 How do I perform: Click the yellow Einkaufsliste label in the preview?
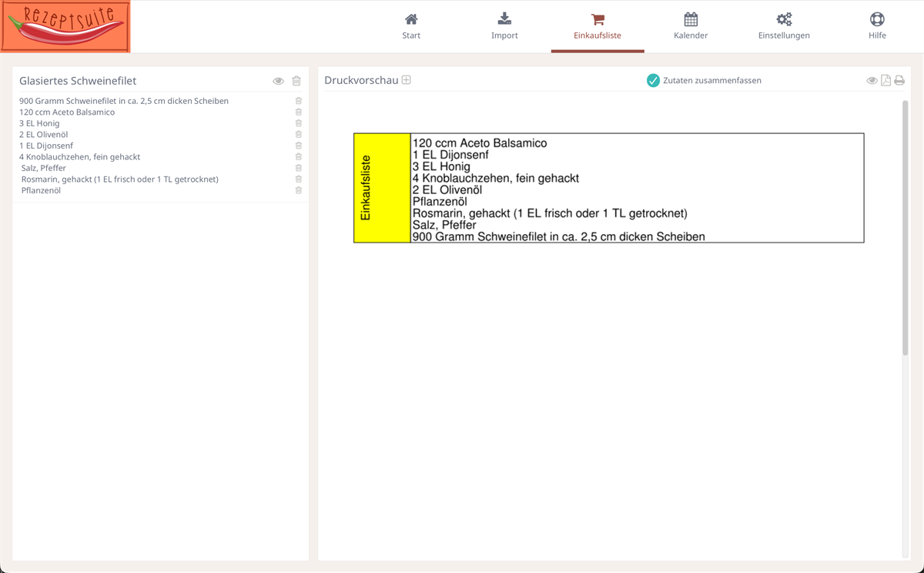point(382,188)
